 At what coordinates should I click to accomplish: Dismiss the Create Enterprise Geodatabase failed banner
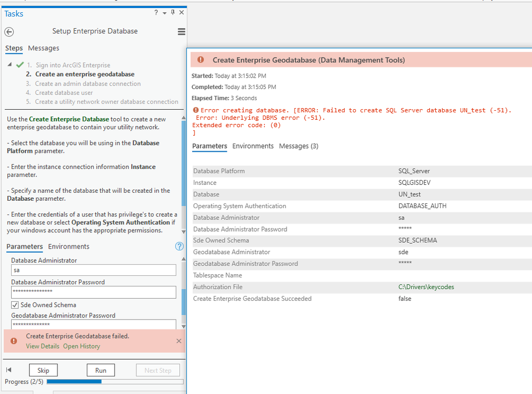click(x=179, y=341)
